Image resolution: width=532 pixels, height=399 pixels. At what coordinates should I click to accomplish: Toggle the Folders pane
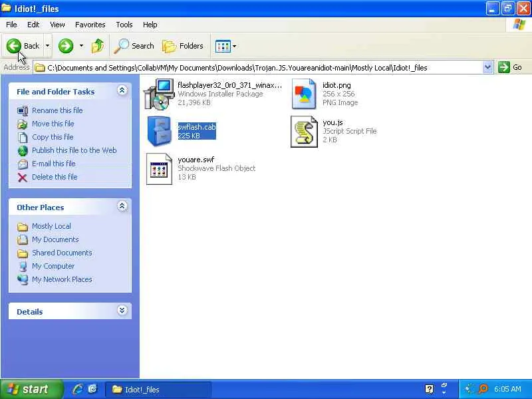182,46
